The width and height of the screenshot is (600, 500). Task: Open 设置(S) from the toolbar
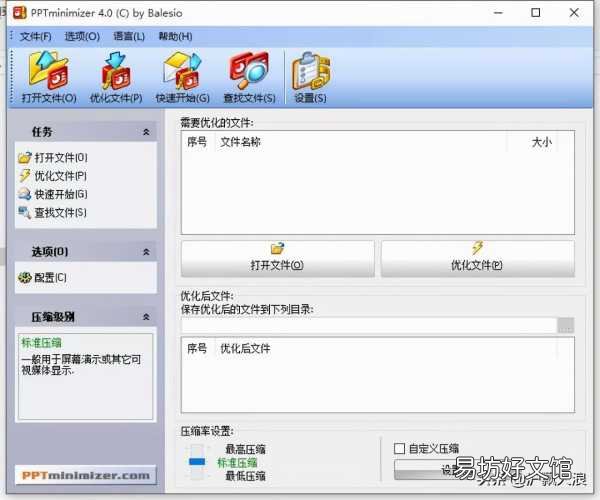310,77
